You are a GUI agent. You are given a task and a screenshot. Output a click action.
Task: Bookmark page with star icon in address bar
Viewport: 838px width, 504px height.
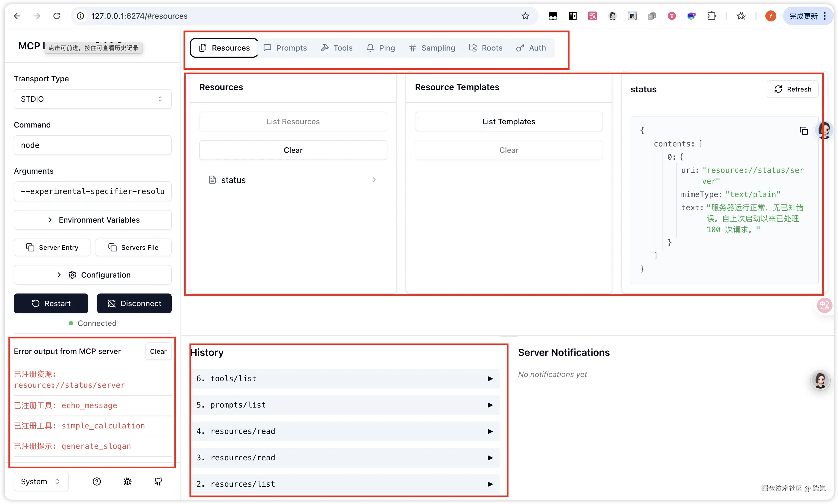click(x=525, y=16)
